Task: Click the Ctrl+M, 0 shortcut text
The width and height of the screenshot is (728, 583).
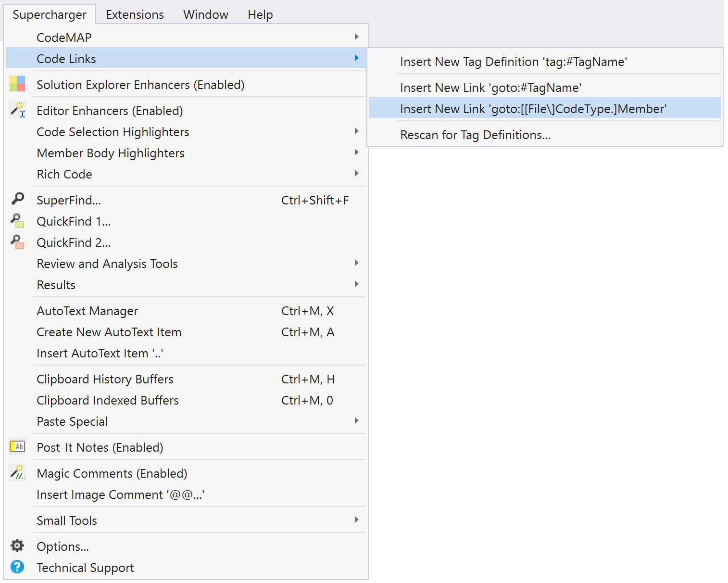Action: pyautogui.click(x=307, y=400)
